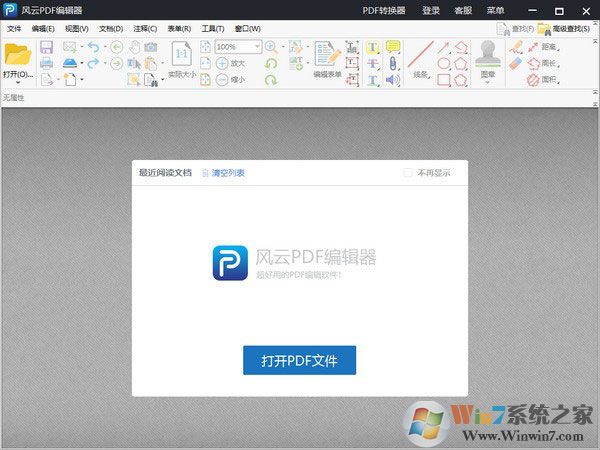Image resolution: width=600 pixels, height=450 pixels.
Task: Open the 表单(R) menu
Action: click(x=179, y=29)
